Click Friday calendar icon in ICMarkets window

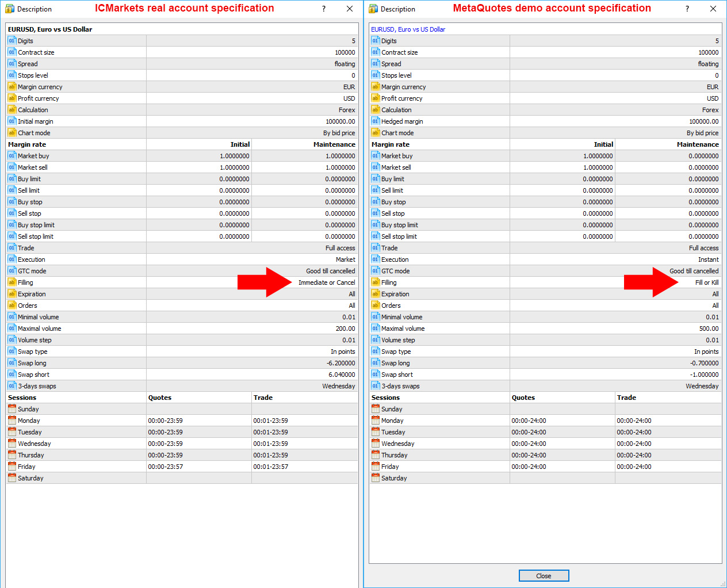tap(12, 466)
